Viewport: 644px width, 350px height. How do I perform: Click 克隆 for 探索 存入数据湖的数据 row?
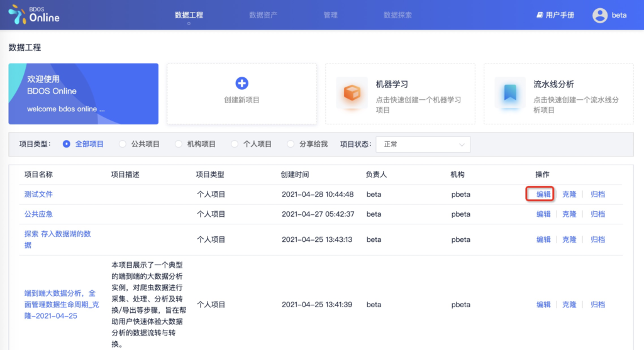[x=569, y=239]
